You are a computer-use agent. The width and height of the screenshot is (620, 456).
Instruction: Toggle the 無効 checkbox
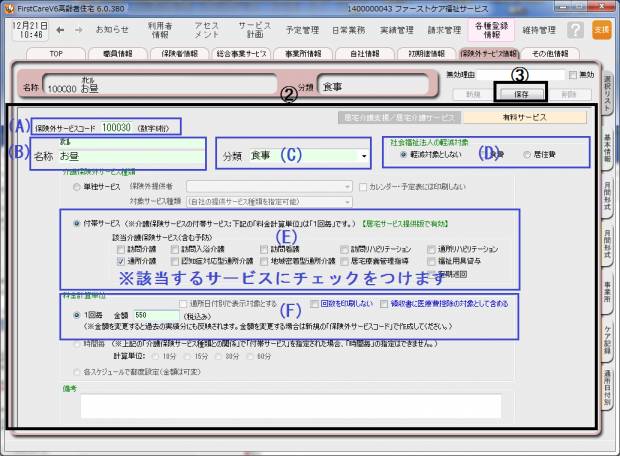572,76
